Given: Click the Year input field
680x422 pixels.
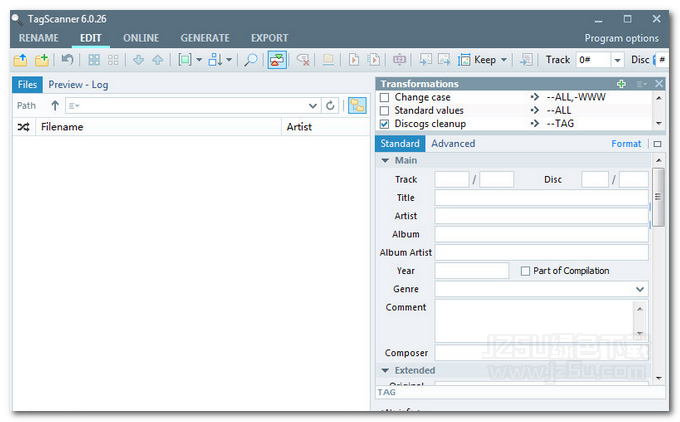Looking at the screenshot, I should point(471,271).
